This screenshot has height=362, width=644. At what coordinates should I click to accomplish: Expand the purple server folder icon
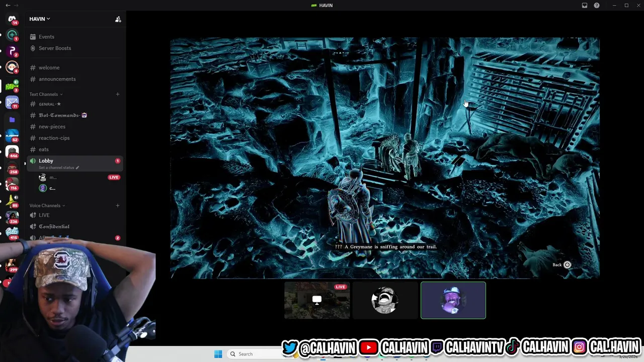click(x=12, y=120)
